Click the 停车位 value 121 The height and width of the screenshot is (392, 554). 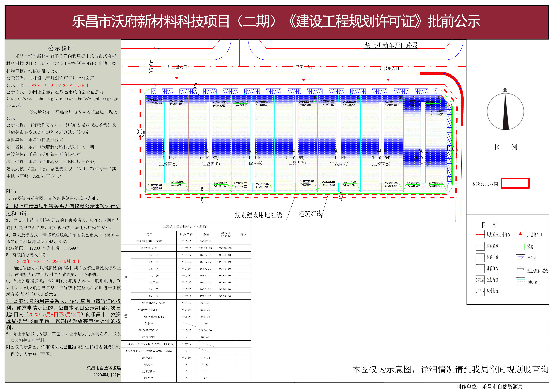(206, 378)
